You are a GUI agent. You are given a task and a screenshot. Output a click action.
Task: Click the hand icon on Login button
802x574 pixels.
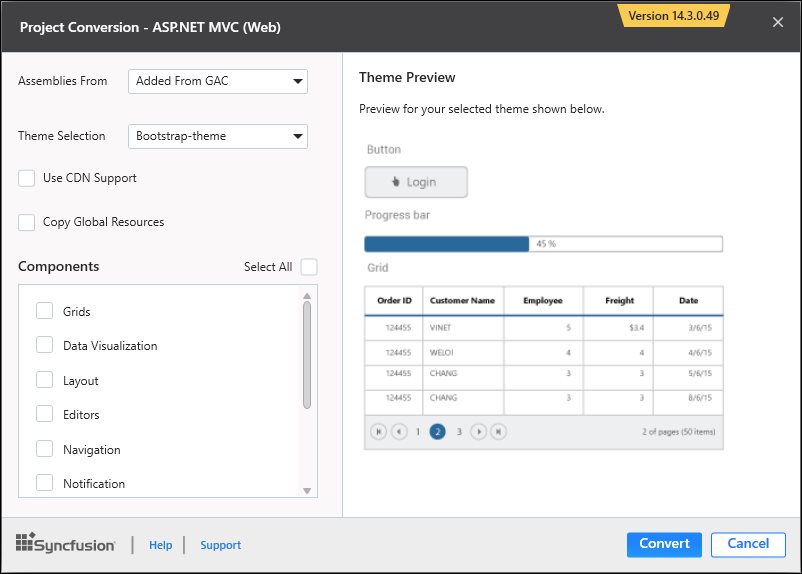[395, 182]
